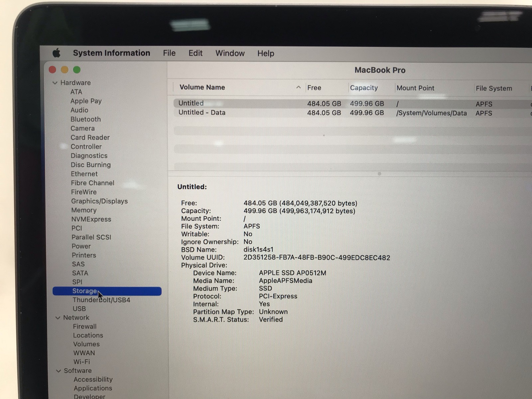Select Bluetooth in the sidebar
Screen dimensions: 532x399
coord(85,119)
